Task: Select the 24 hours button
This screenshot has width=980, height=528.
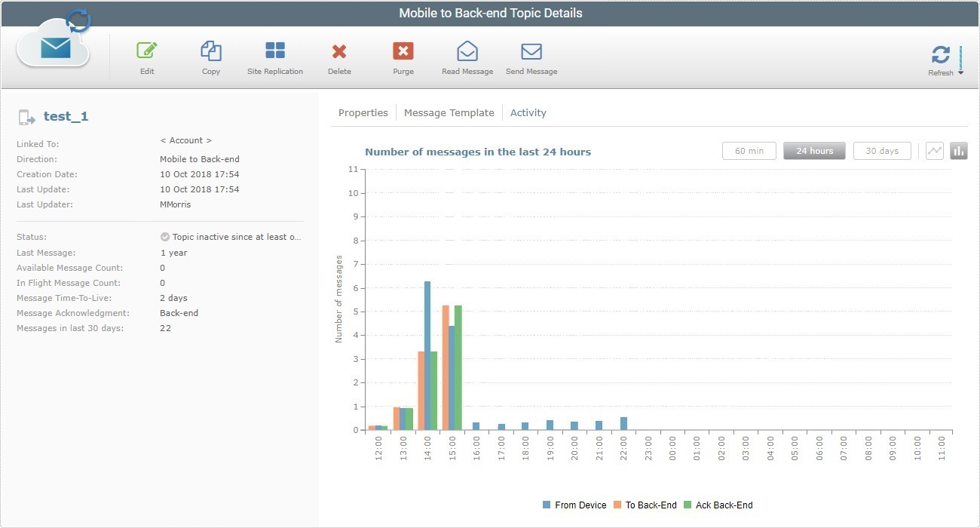Action: click(x=814, y=150)
